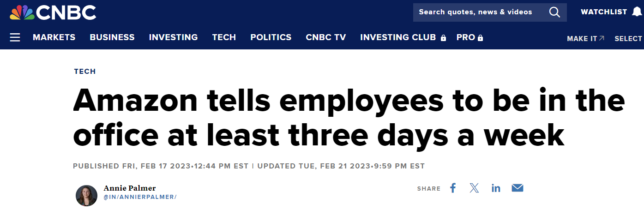Viewport: 644px width, 210px height.
Task: Share article on X
Action: pyautogui.click(x=474, y=188)
